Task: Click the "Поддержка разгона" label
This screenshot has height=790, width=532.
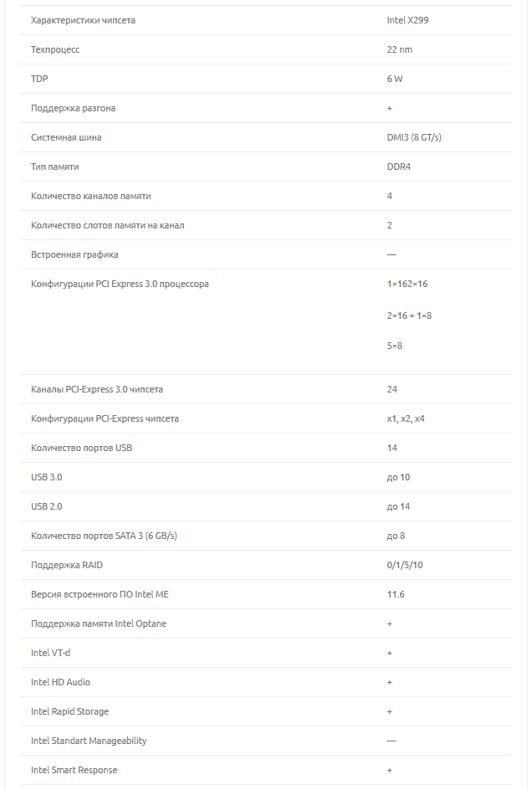Action: 74,108
